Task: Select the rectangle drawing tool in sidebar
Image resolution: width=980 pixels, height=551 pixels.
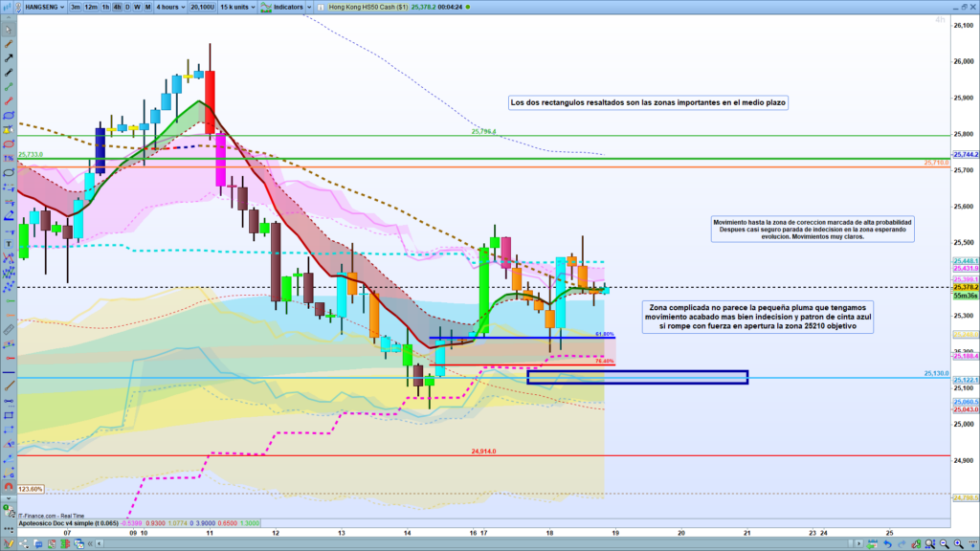Action: 9,415
